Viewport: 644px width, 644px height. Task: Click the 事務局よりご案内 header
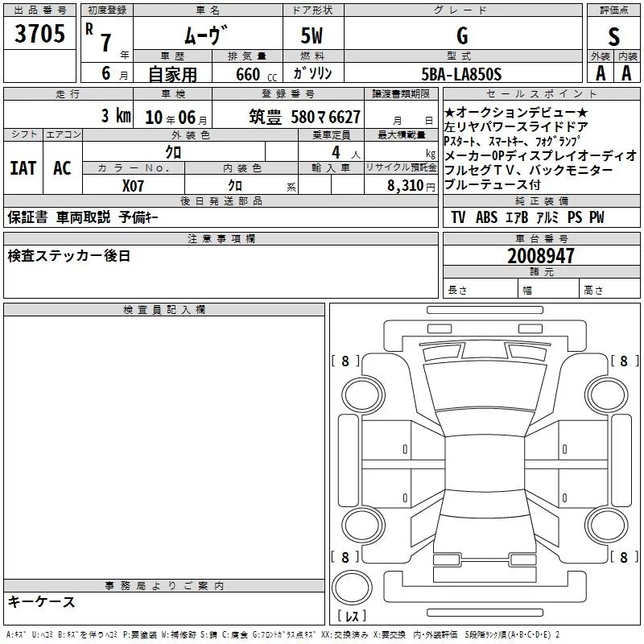164,586
